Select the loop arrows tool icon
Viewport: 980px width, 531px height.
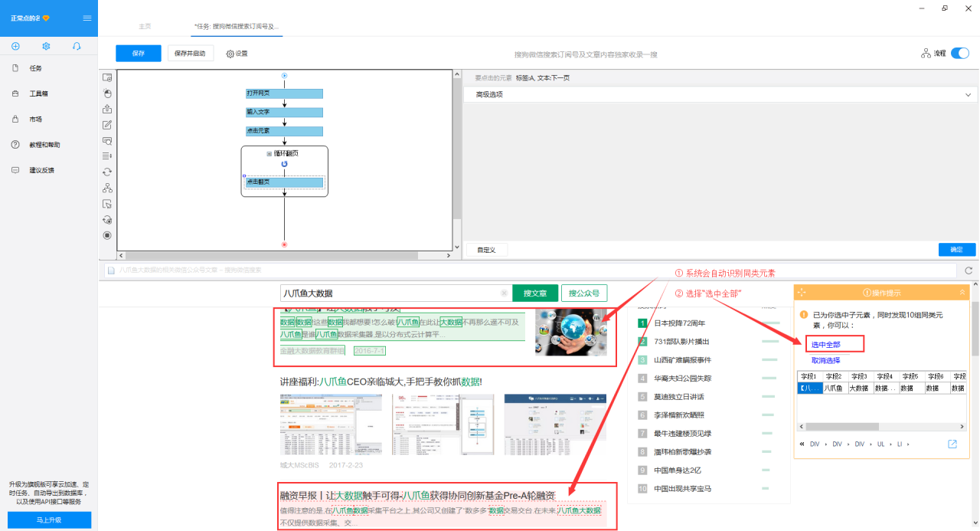[107, 172]
